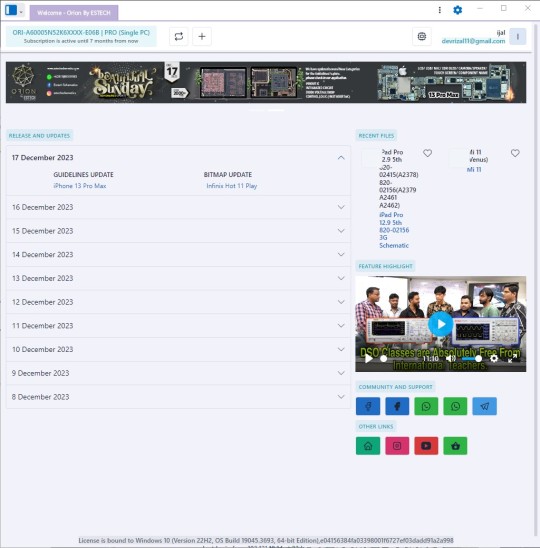Toggle video fullscreen icon
The width and height of the screenshot is (540, 548).
512,359
